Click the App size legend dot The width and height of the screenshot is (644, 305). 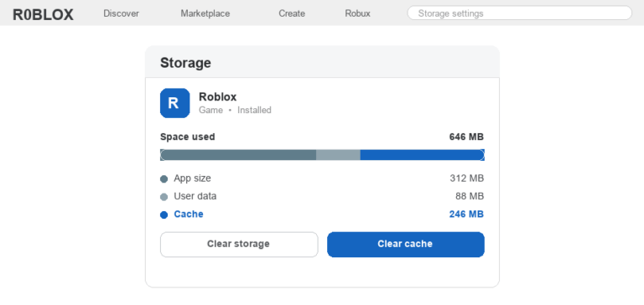pos(164,179)
